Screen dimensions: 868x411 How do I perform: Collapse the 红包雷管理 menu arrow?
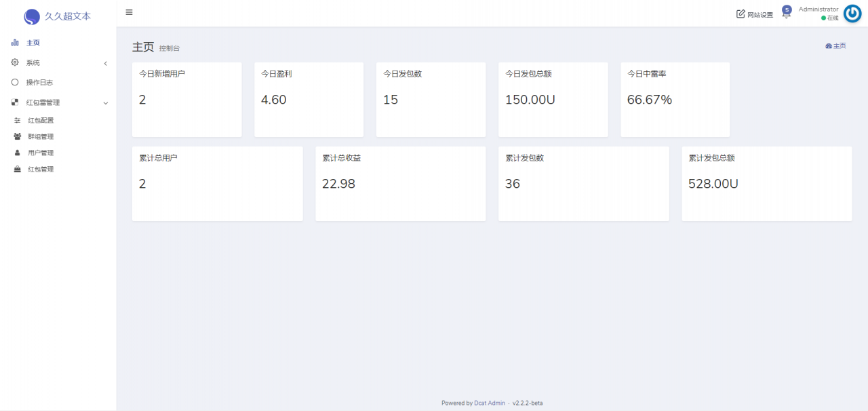coord(106,103)
